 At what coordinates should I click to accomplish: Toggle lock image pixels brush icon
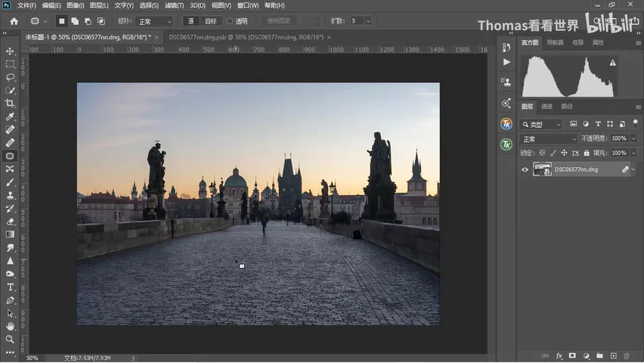553,153
